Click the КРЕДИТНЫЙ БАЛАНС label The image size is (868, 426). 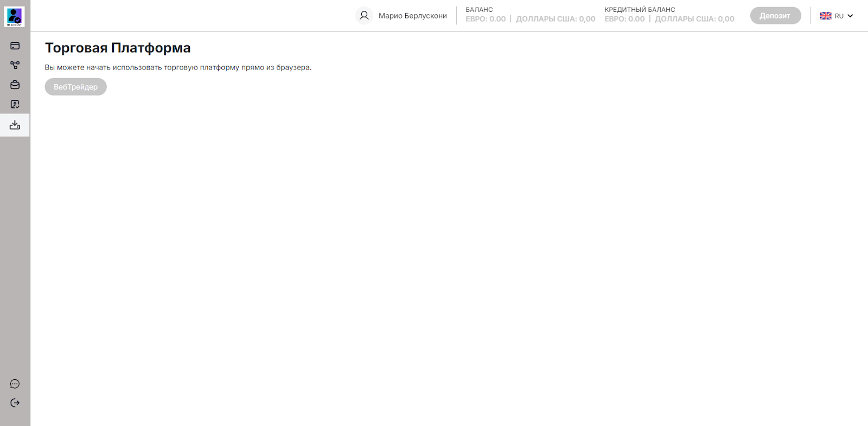[x=640, y=10]
